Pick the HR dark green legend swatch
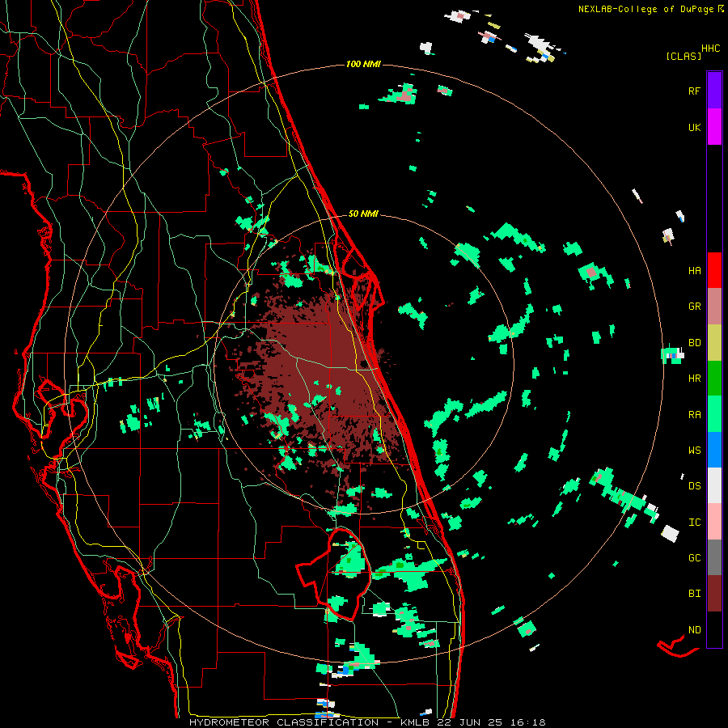 click(x=714, y=379)
